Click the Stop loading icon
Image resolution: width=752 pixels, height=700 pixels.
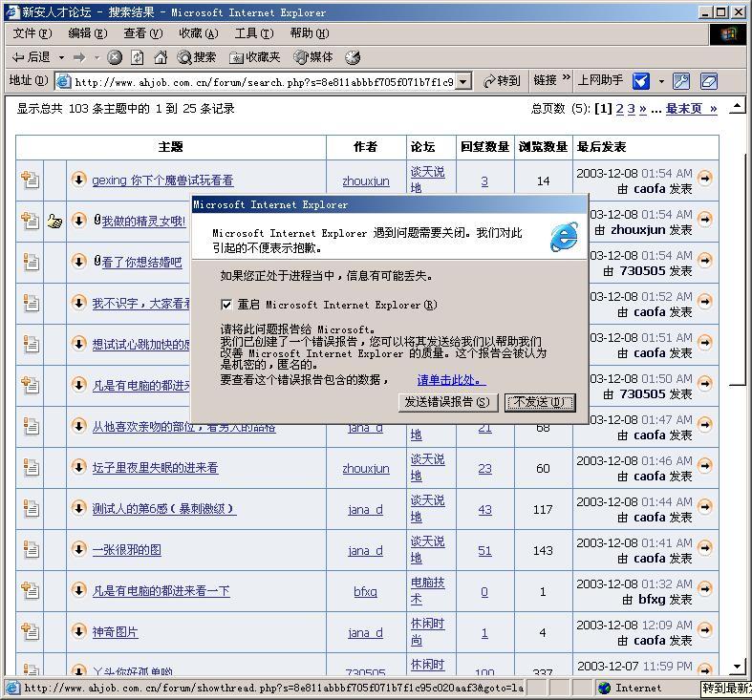[x=114, y=57]
